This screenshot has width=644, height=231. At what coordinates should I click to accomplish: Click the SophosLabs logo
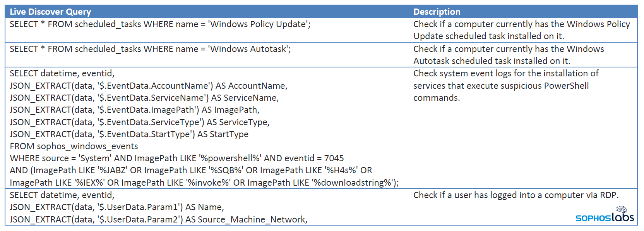605,215
